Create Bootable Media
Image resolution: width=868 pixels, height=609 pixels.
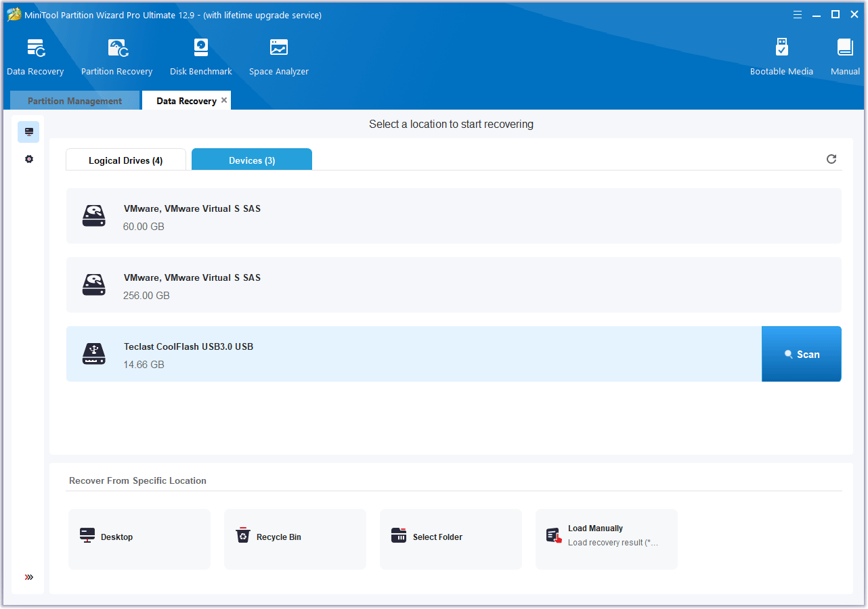pos(781,58)
